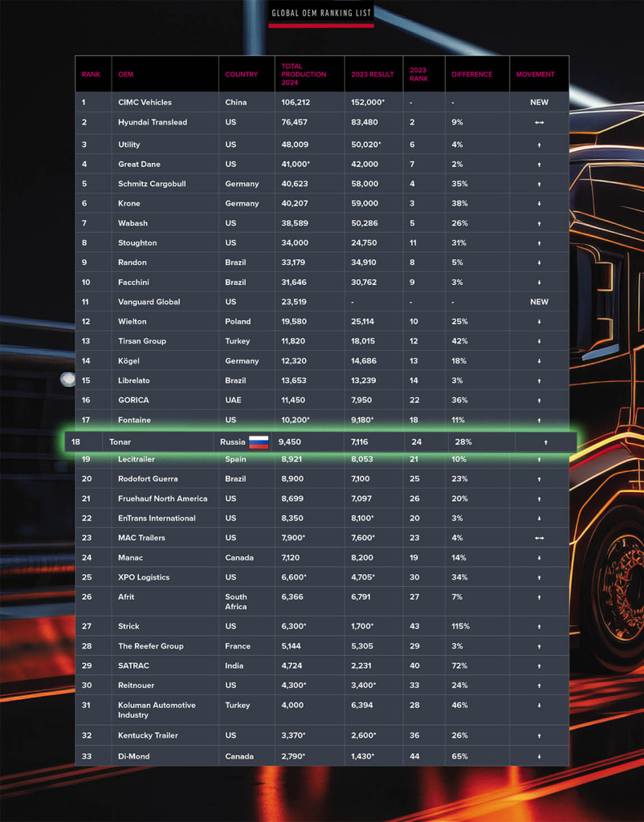Click the 'Stoughton' OEM name
The height and width of the screenshot is (822, 644).
point(137,243)
